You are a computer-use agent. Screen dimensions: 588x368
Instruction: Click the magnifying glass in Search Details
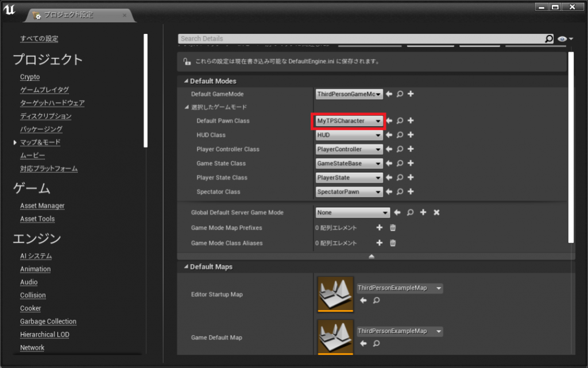pyautogui.click(x=548, y=38)
